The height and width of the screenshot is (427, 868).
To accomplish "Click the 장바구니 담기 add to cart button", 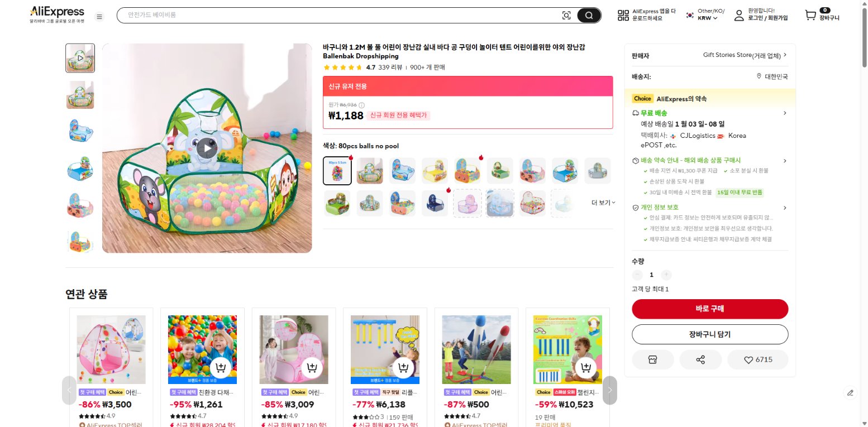I will (x=710, y=334).
